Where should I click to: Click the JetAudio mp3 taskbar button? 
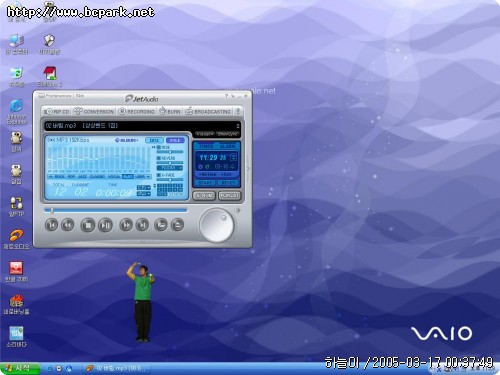tap(116, 368)
